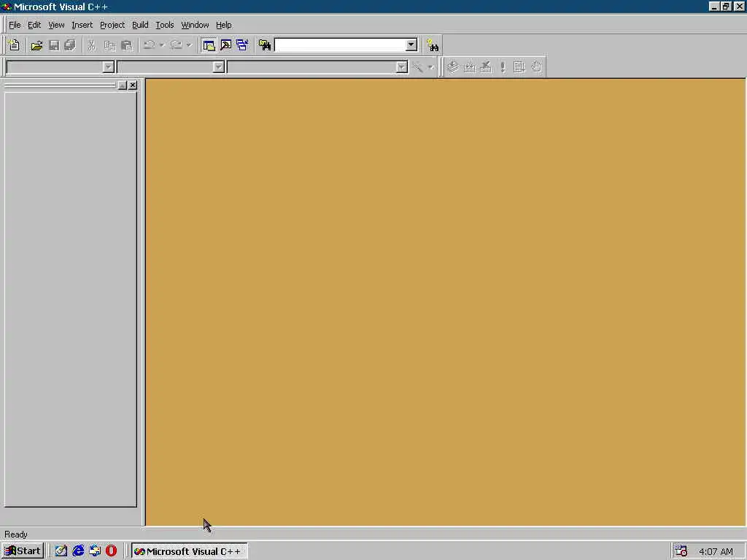Viewport: 747px width, 560px height.
Task: Open the Help menu
Action: pyautogui.click(x=224, y=26)
